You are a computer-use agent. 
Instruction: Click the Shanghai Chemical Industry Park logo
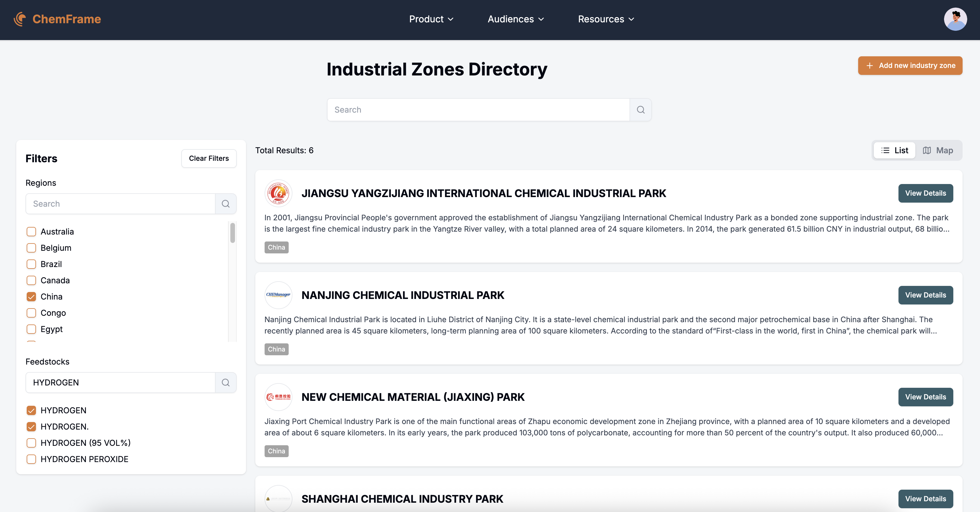pyautogui.click(x=279, y=499)
